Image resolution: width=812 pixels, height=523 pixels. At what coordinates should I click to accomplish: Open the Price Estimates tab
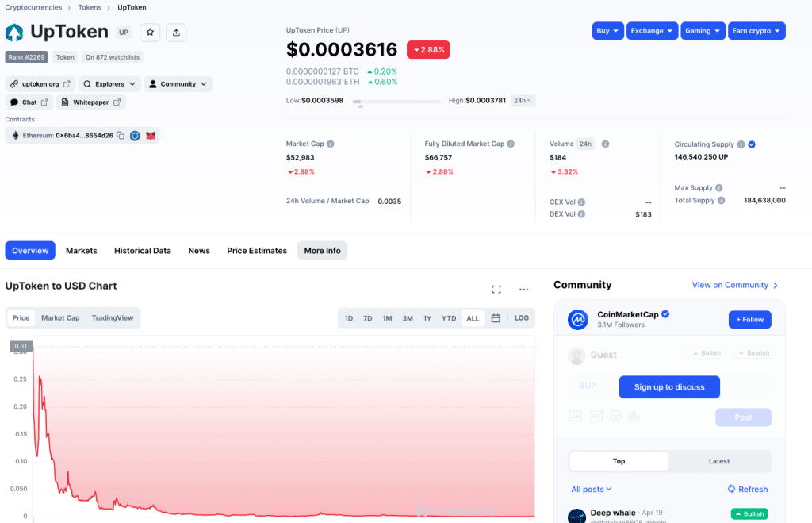pos(257,250)
